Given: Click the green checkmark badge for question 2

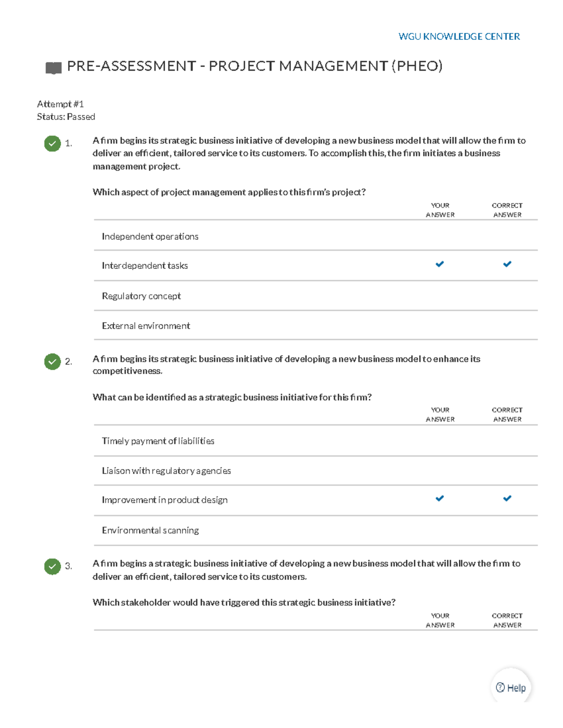Looking at the screenshot, I should [x=53, y=361].
